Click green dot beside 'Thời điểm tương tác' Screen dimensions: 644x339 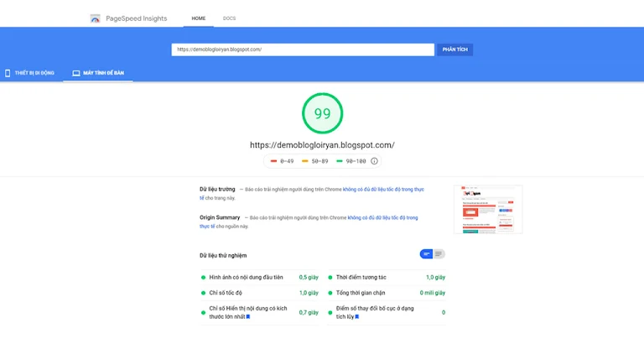click(x=330, y=278)
